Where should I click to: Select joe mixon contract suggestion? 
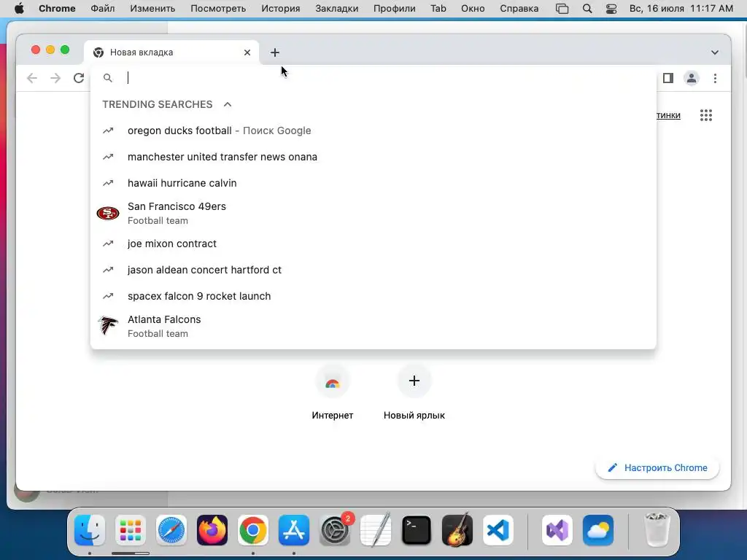[373, 244]
